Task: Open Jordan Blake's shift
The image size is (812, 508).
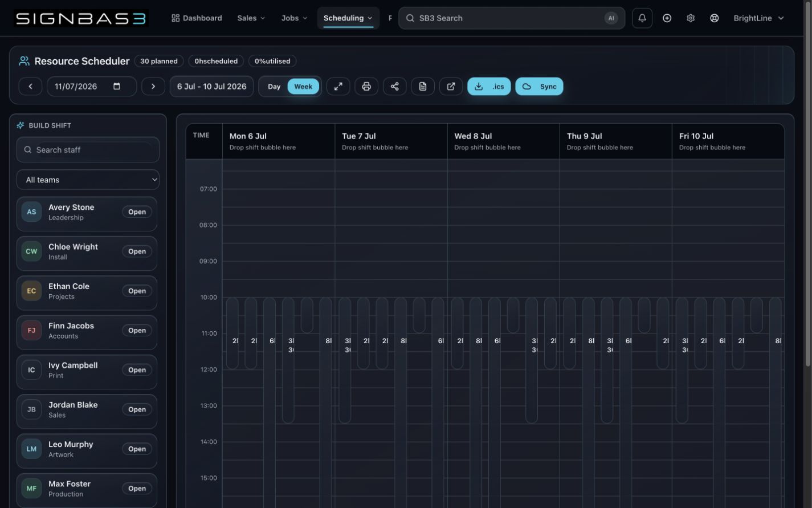Action: tap(137, 409)
